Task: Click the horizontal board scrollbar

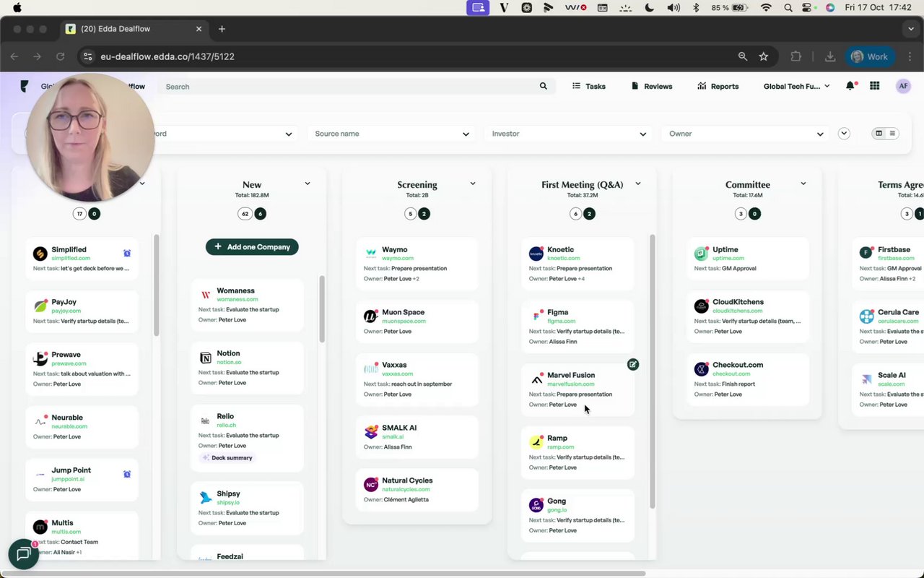Action: point(323,574)
